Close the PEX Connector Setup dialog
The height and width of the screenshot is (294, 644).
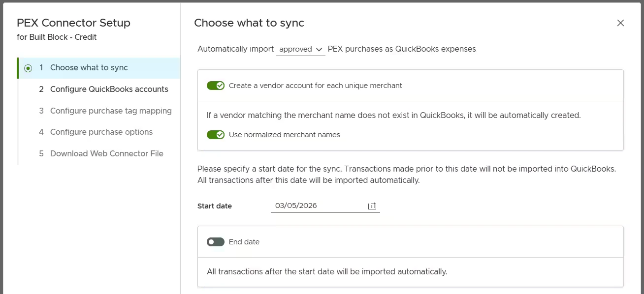coord(620,23)
